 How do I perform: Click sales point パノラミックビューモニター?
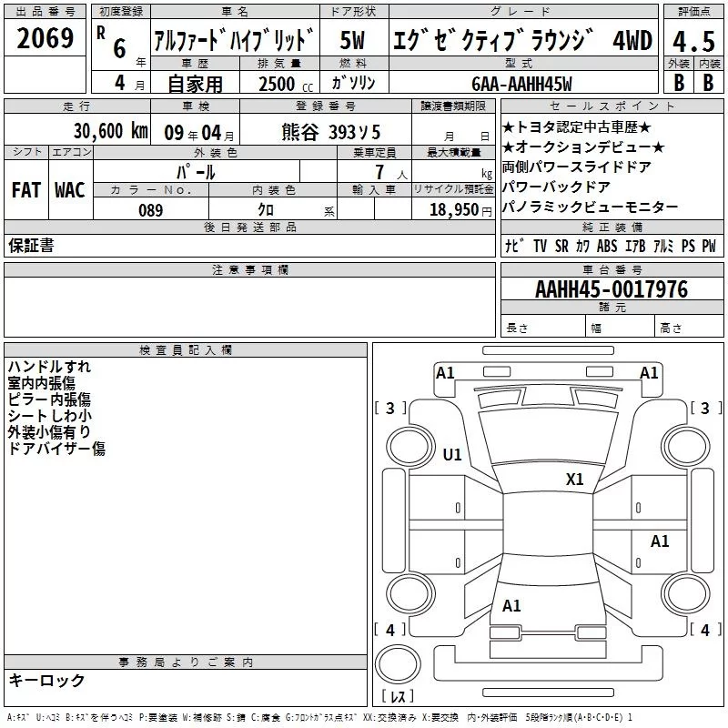click(590, 207)
